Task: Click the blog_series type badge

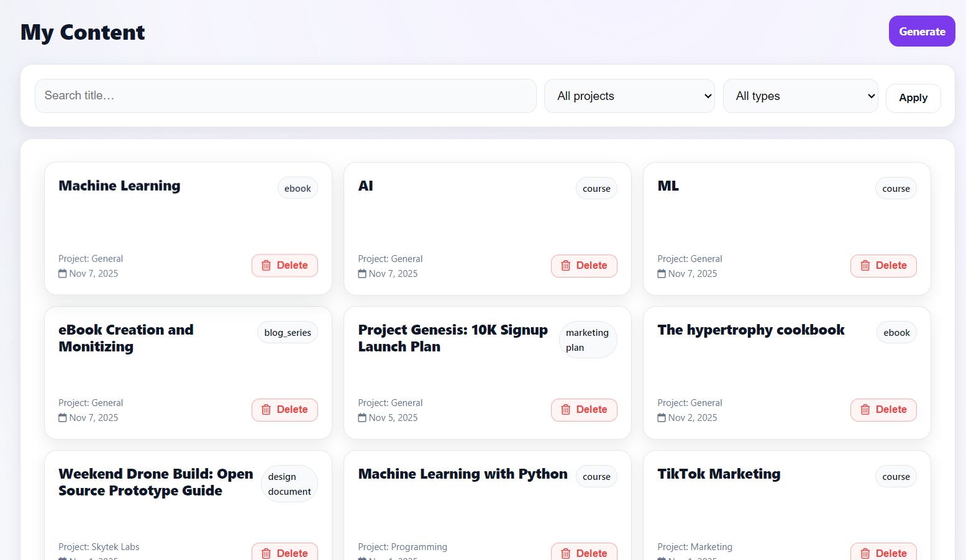Action: point(287,333)
